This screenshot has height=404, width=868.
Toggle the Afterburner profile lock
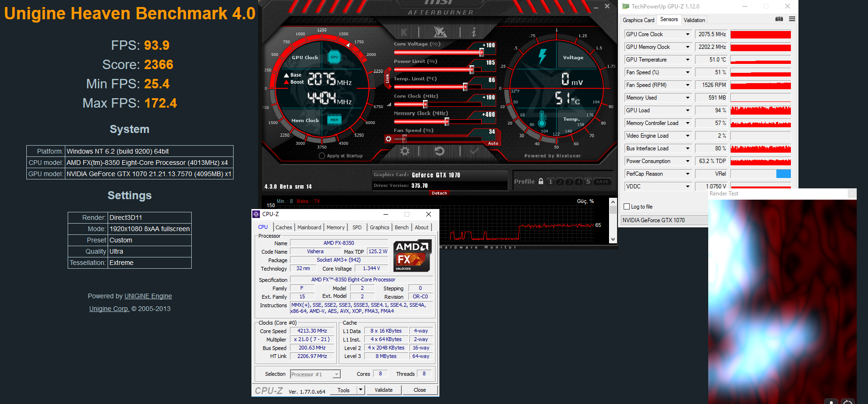click(x=541, y=181)
